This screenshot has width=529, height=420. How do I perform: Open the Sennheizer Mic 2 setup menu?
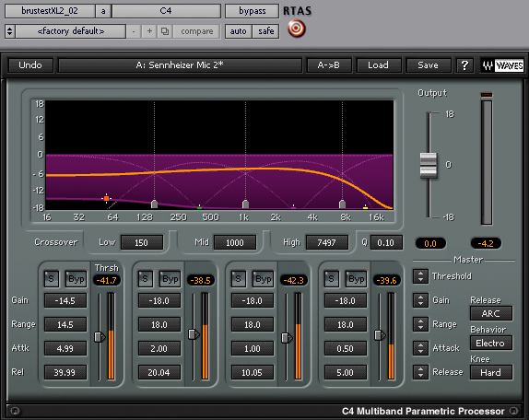tap(180, 65)
